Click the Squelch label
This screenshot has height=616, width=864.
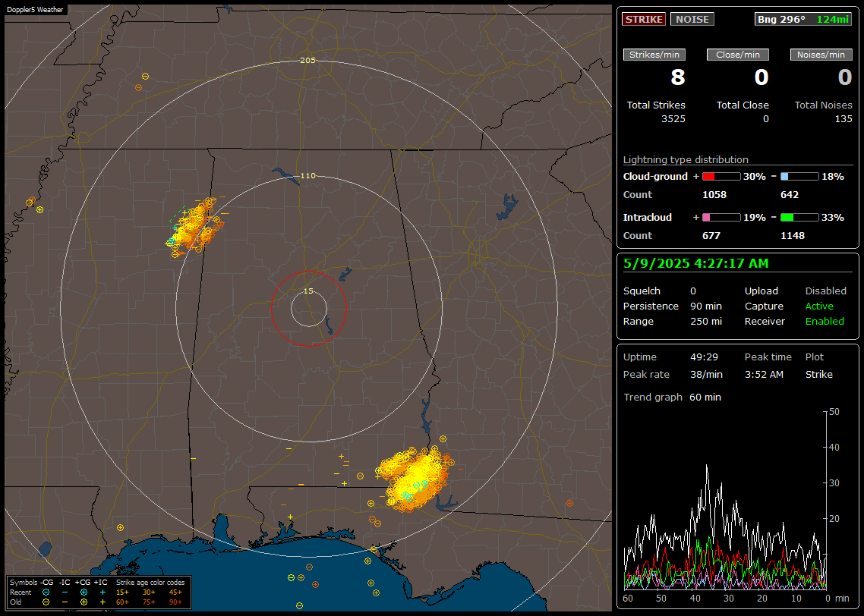pos(642,291)
